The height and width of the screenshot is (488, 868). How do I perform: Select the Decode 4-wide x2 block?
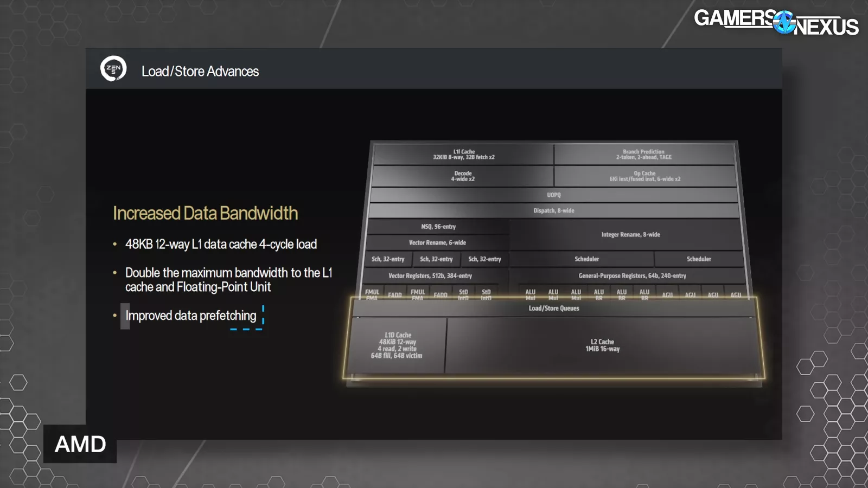tap(463, 176)
